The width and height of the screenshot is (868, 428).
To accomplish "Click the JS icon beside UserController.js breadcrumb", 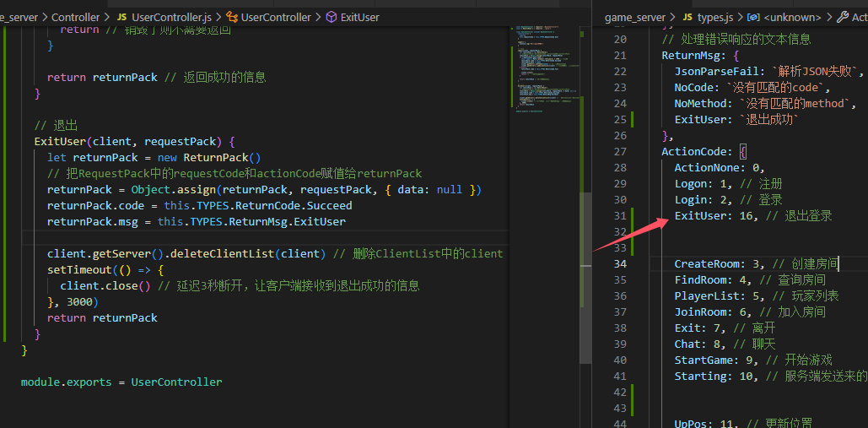I will coord(121,17).
